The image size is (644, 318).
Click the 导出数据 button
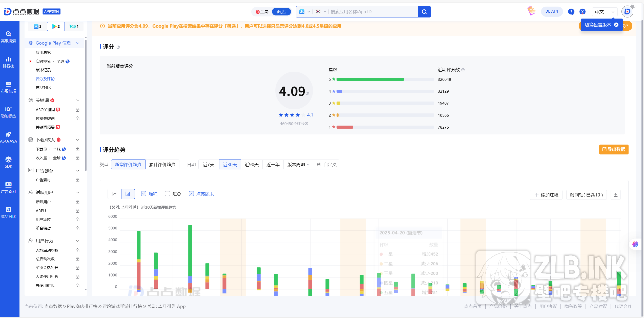click(614, 149)
